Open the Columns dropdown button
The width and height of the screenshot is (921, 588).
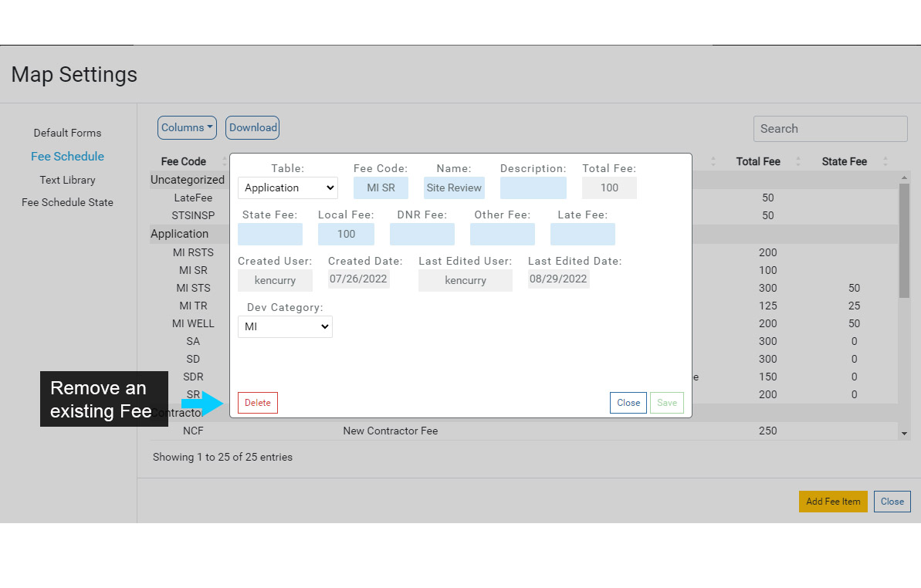coord(187,128)
